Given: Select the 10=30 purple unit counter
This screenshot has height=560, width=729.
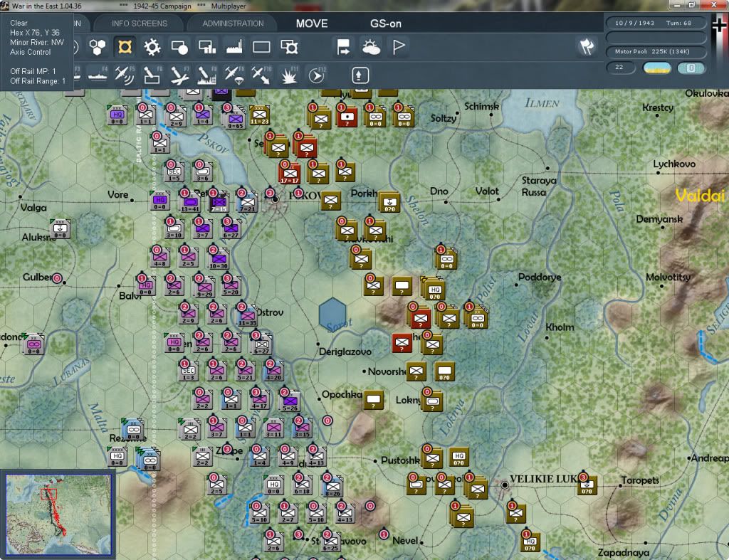Looking at the screenshot, I should pos(219,259).
